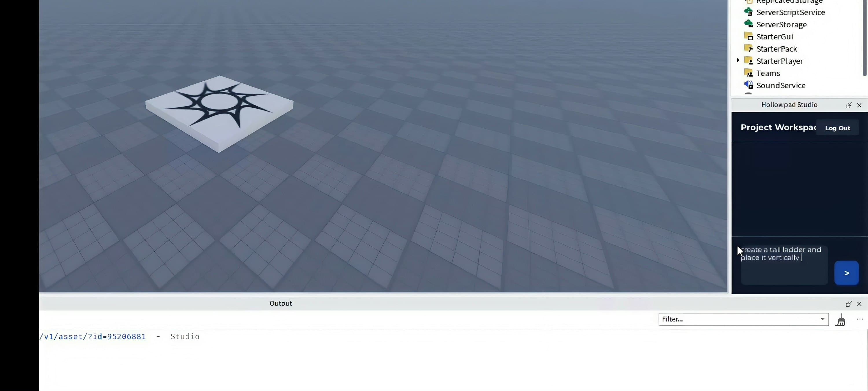Viewport: 868px width, 391px height.
Task: Expand the StarterPlayer tree node
Action: (738, 60)
